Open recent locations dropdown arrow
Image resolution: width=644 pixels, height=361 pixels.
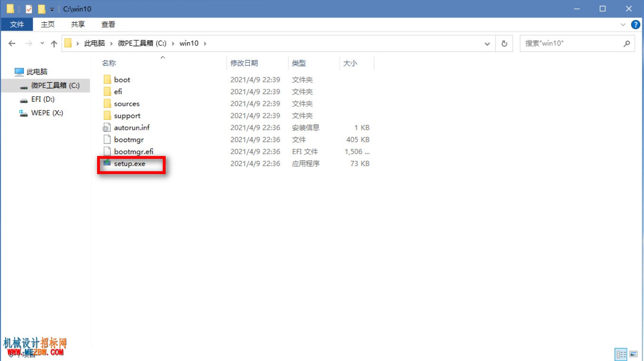[42, 43]
